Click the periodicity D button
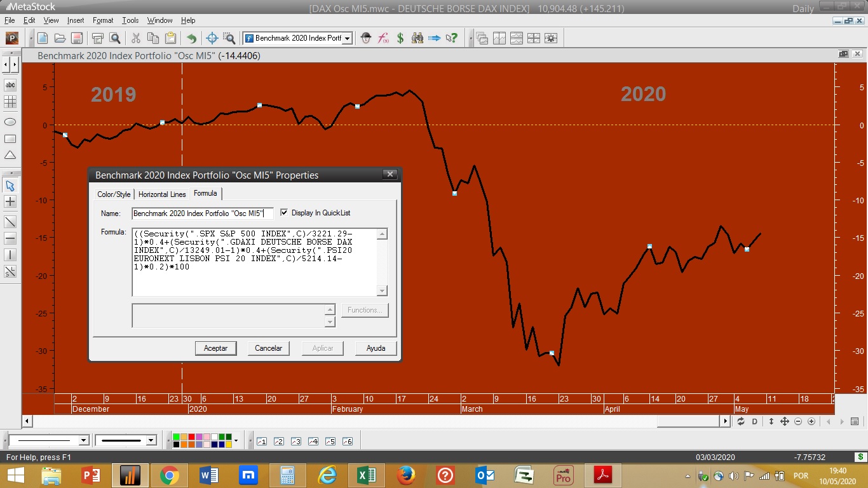 click(755, 421)
